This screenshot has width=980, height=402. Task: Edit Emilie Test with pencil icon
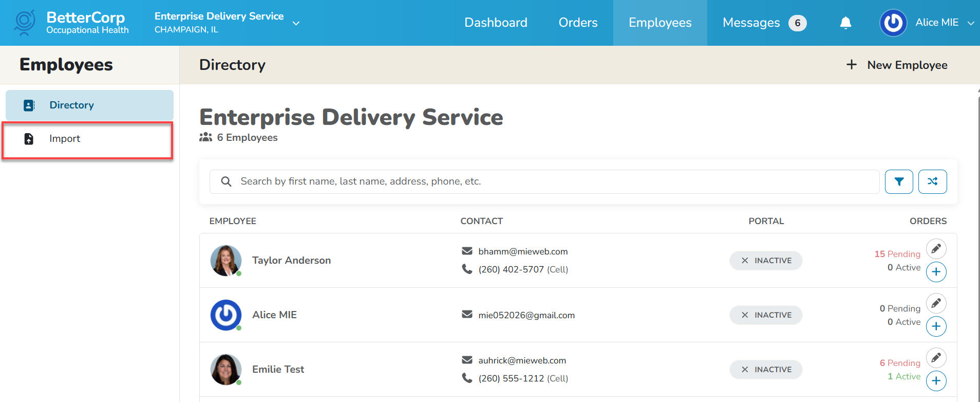tap(936, 358)
